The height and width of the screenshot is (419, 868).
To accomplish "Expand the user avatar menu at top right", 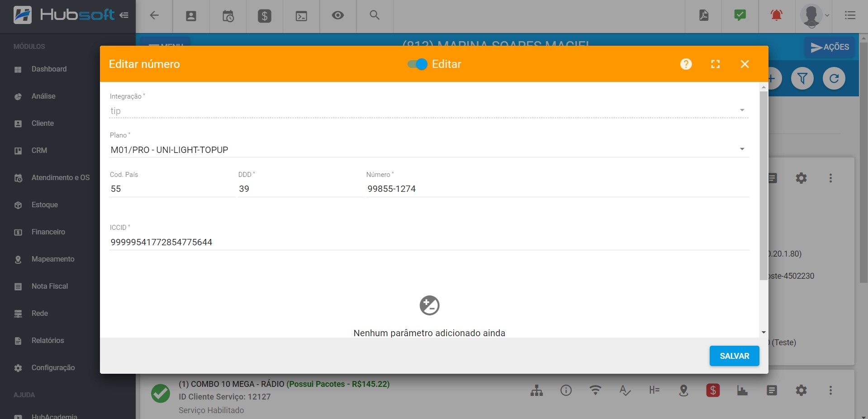I will (813, 15).
